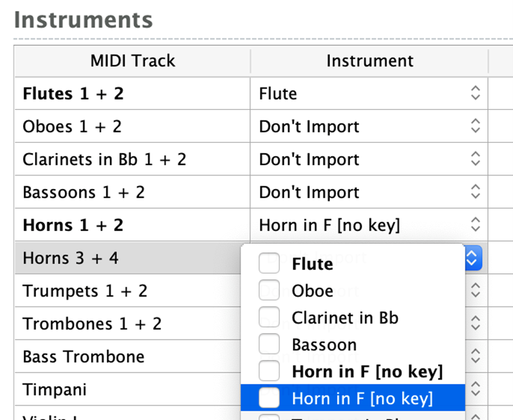Select the Bass Trombone track row

pyautogui.click(x=128, y=356)
